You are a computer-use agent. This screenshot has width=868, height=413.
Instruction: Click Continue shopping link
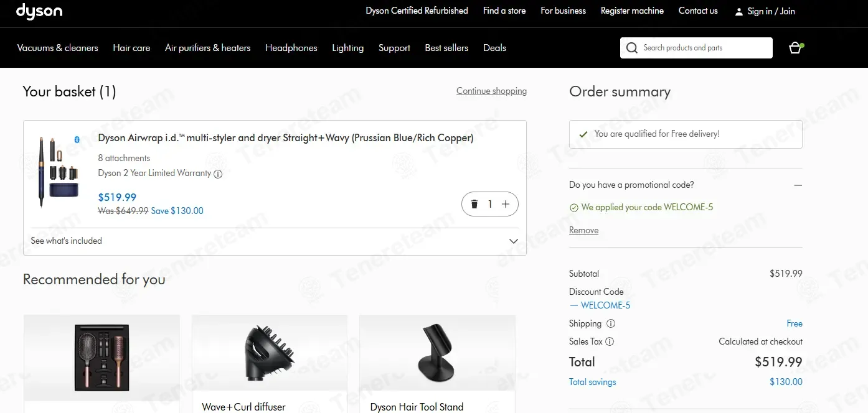(491, 91)
